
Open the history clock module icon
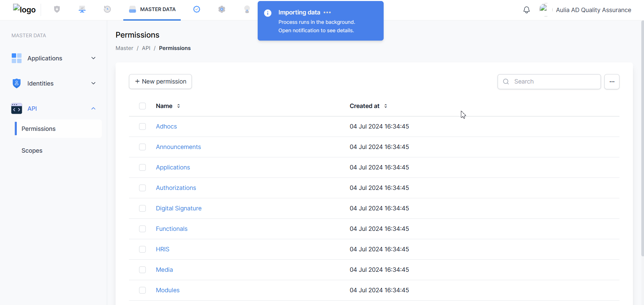point(107,9)
